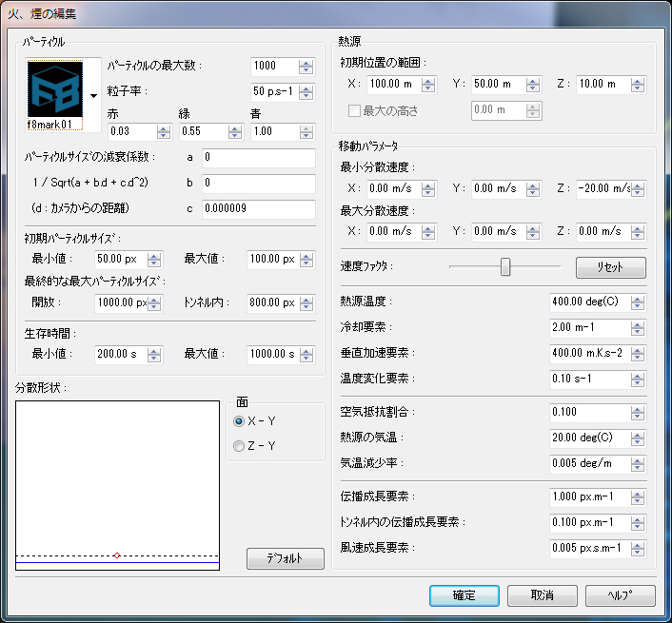Viewport: 672px width, 623px height.
Task: Click 最小分散速度 Y spinner arrows
Action: (x=533, y=189)
